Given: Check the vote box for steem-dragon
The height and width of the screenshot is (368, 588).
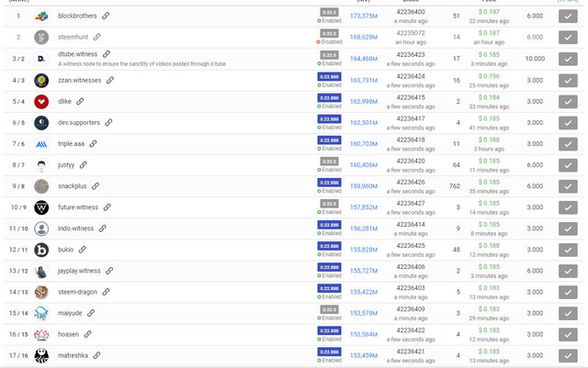Looking at the screenshot, I should [x=568, y=292].
